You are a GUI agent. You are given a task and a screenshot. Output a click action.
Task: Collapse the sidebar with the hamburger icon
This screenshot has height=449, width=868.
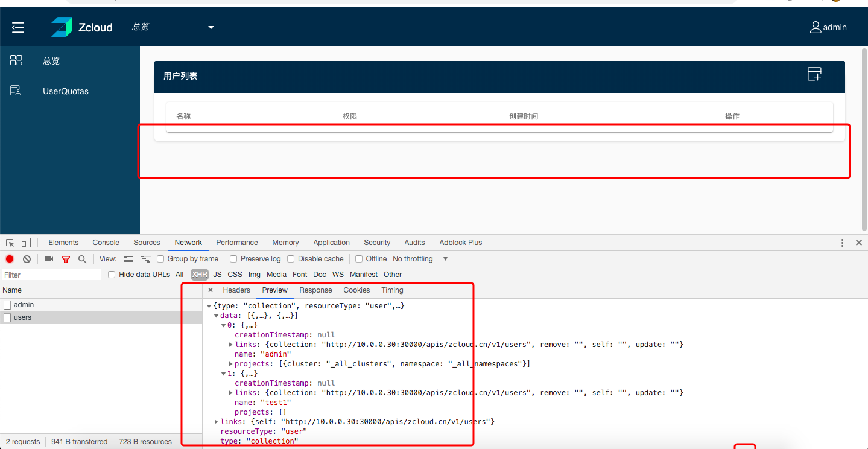click(x=18, y=27)
